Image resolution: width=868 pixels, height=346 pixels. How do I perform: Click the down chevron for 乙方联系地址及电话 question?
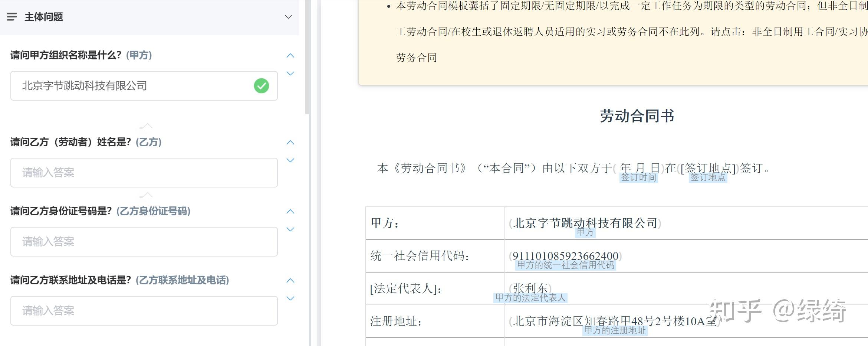point(290,298)
